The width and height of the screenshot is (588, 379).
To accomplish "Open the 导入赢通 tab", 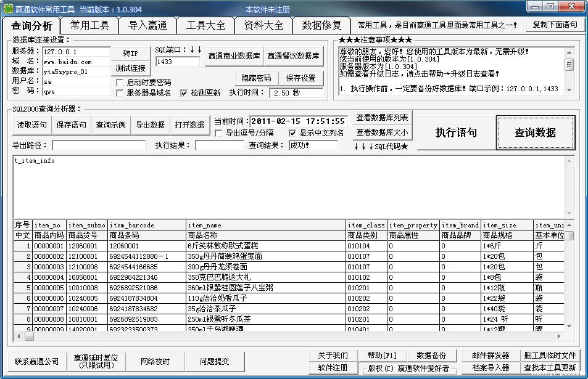I will pyautogui.click(x=147, y=25).
